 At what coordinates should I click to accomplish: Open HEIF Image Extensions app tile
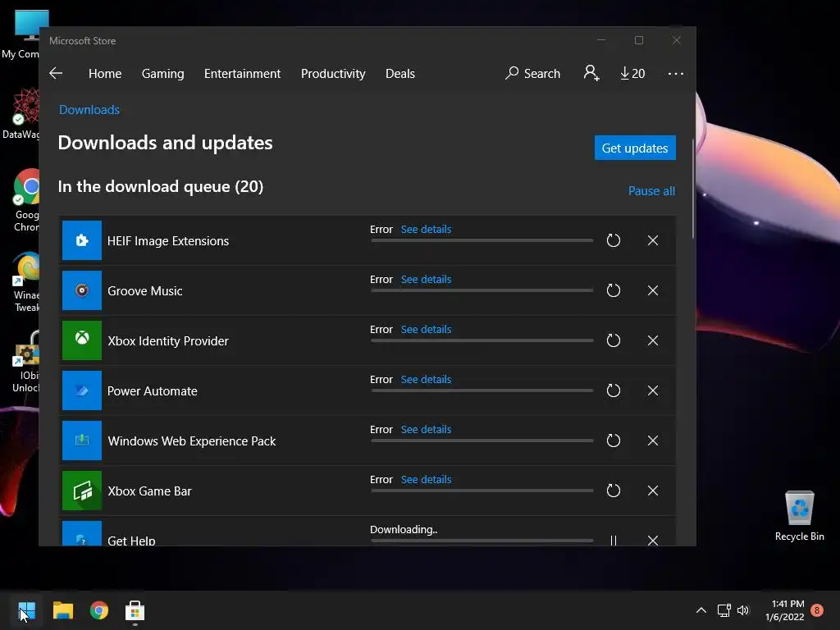coord(82,240)
